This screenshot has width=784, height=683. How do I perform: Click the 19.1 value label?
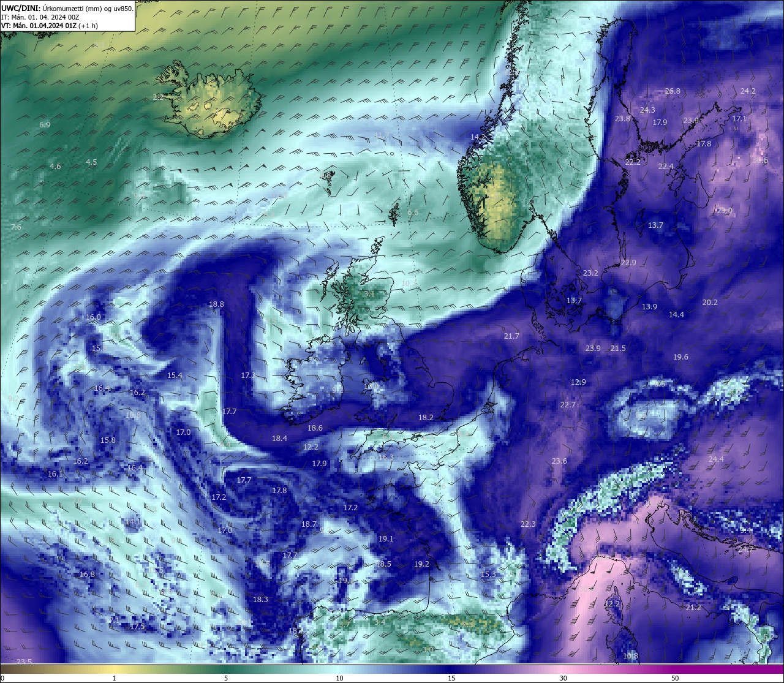coord(386,539)
